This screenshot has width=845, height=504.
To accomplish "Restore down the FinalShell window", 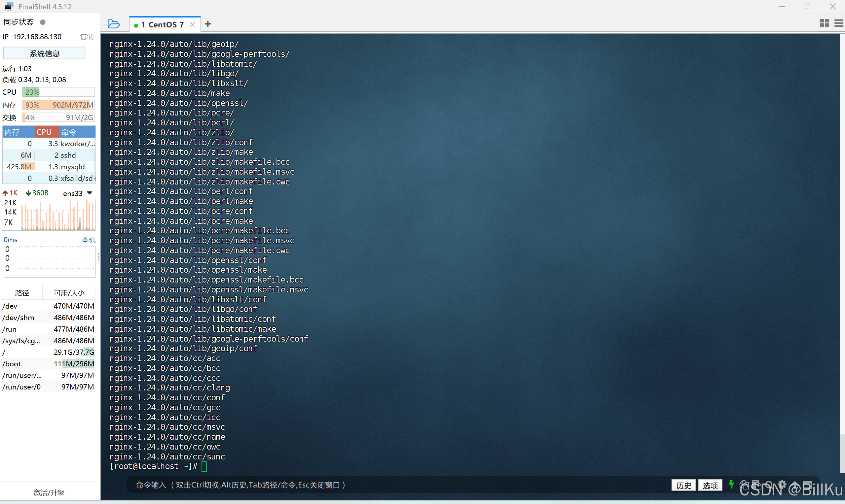I will [807, 7].
